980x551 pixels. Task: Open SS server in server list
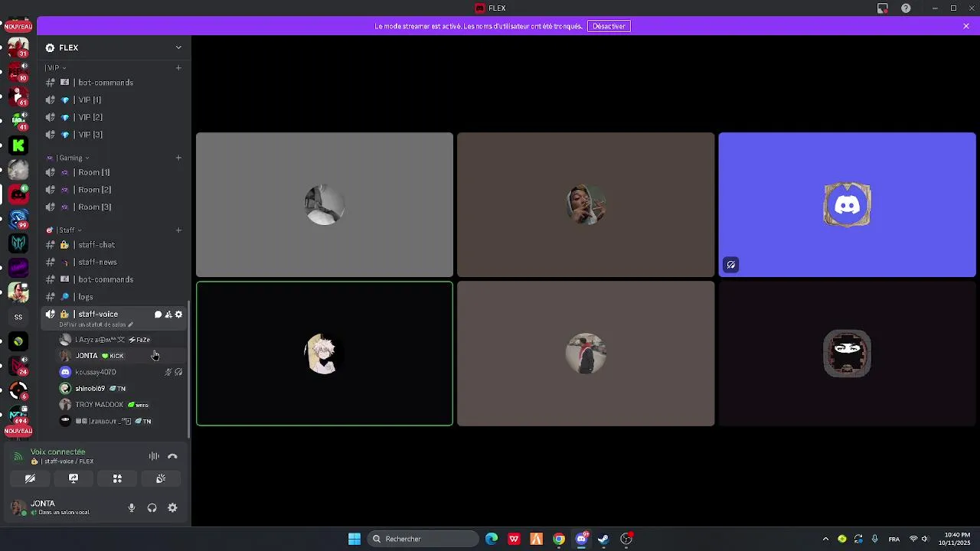point(18,317)
